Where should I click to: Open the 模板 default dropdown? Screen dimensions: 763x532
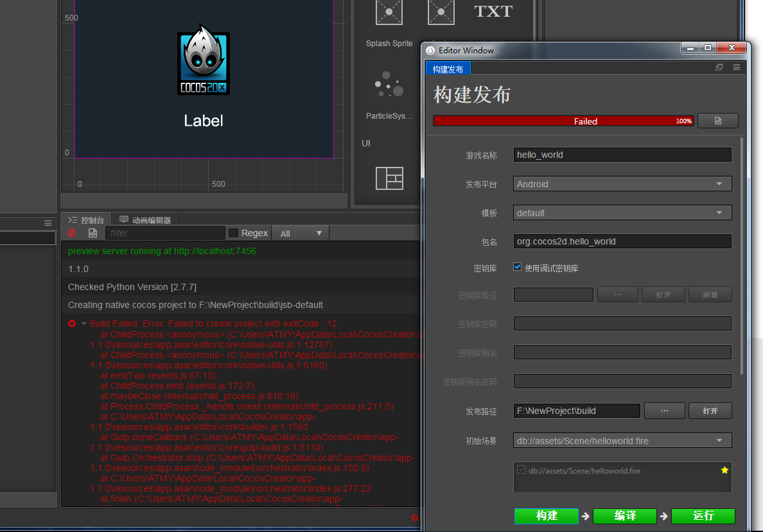click(x=622, y=212)
